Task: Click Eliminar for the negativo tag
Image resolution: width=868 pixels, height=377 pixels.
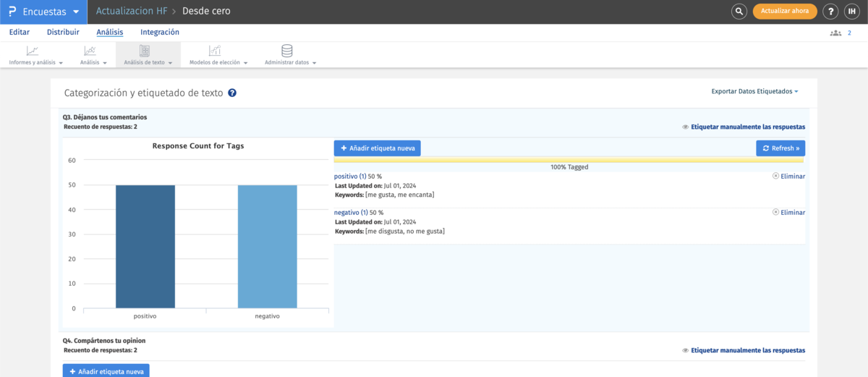Action: coord(793,213)
